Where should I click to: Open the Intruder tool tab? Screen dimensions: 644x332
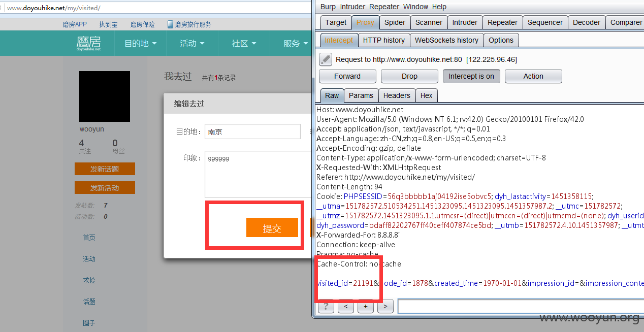click(x=465, y=22)
